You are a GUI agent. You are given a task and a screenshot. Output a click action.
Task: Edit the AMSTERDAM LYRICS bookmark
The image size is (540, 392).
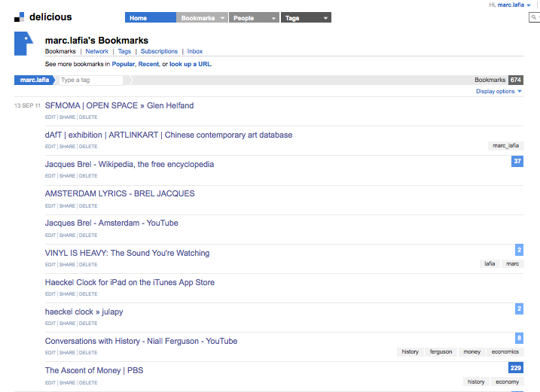pos(50,206)
